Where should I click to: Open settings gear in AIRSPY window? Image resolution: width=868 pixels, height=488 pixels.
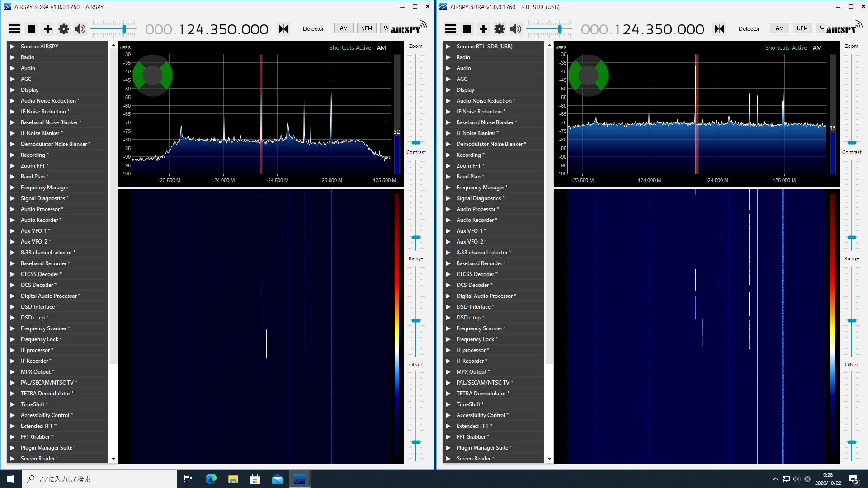click(64, 29)
